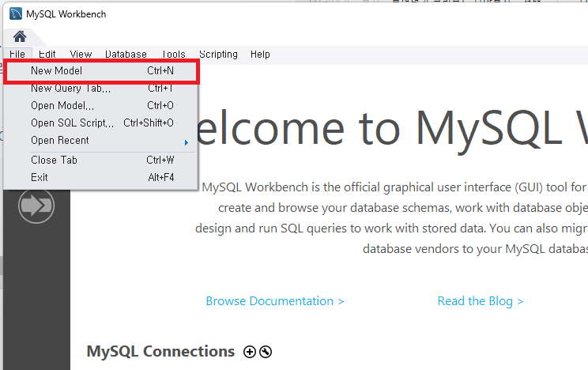This screenshot has height=370, width=588.
Task: Select New Query Tab menu entry
Action: [x=101, y=89]
